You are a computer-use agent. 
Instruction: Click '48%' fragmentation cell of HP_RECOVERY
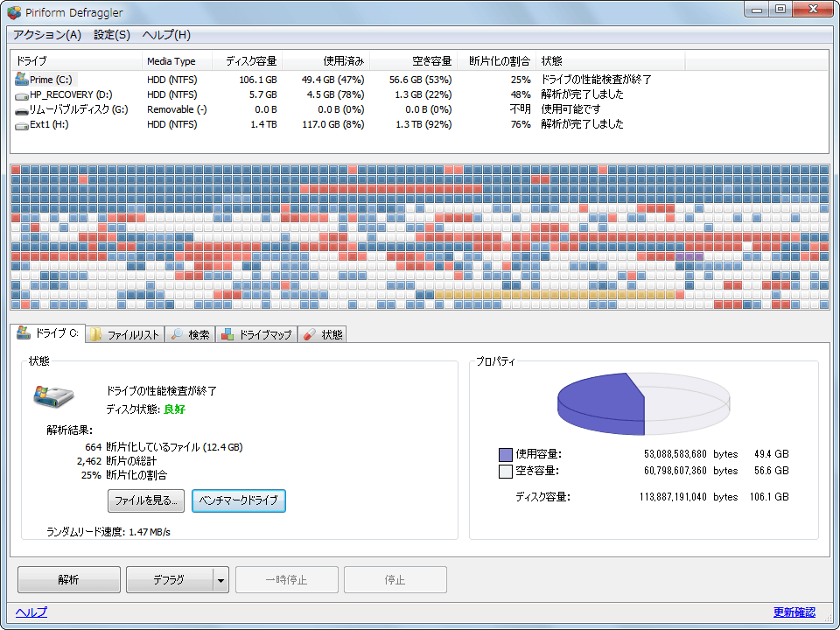[x=521, y=94]
